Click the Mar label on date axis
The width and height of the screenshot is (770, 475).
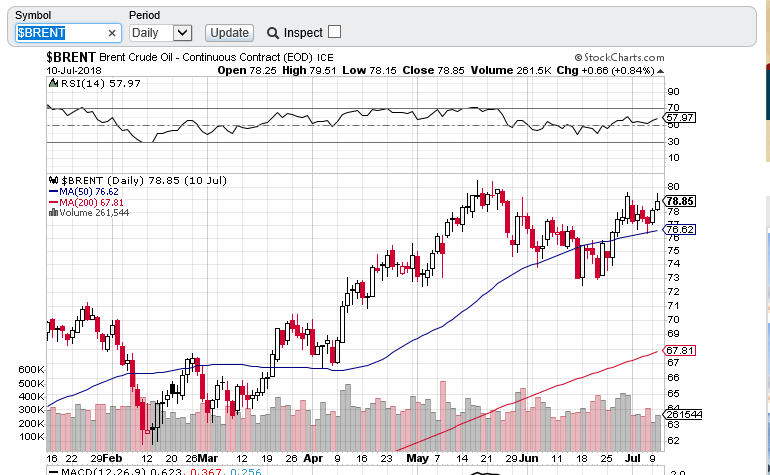tap(208, 458)
